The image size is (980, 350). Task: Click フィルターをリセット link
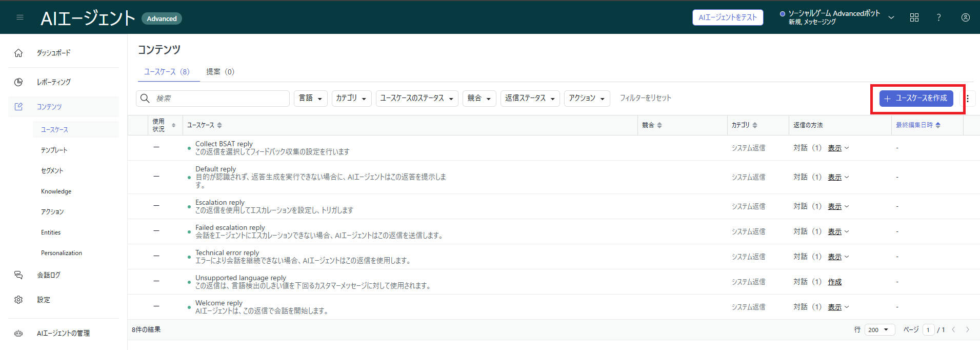pyautogui.click(x=645, y=98)
